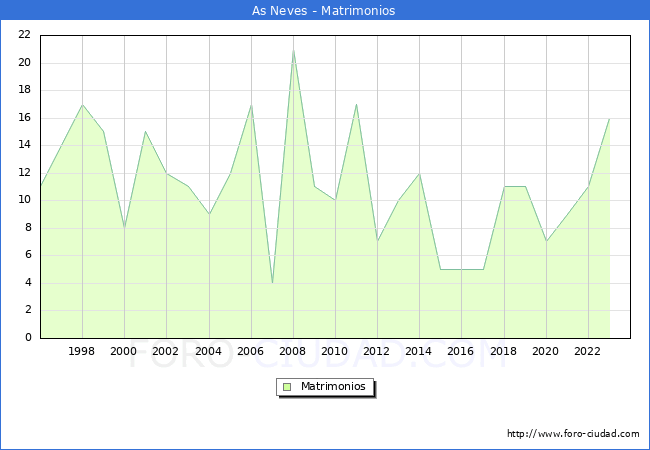Select the 2006 peak data point

(251, 104)
